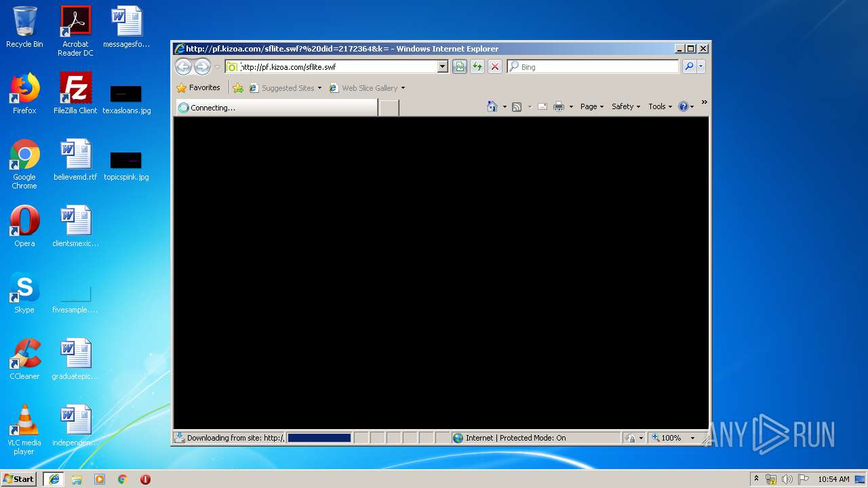
Task: Click the browser Back arrow button
Action: tap(183, 66)
